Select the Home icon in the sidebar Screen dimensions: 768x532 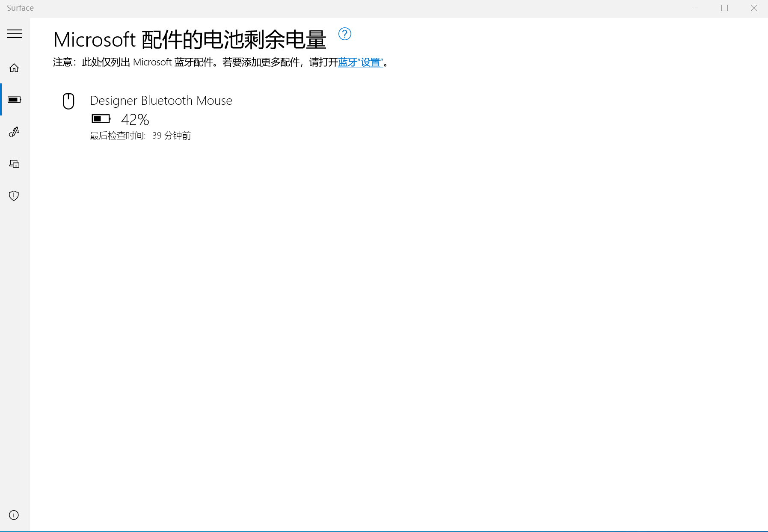(x=14, y=68)
